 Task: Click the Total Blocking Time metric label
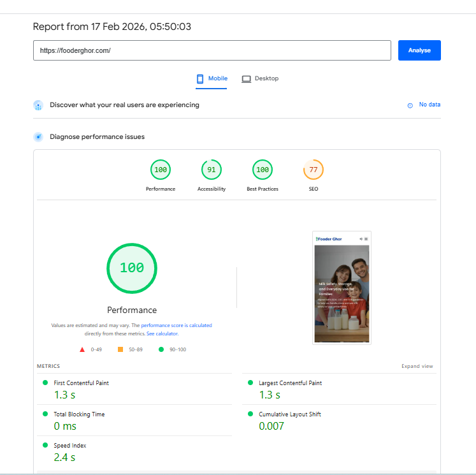(x=79, y=414)
